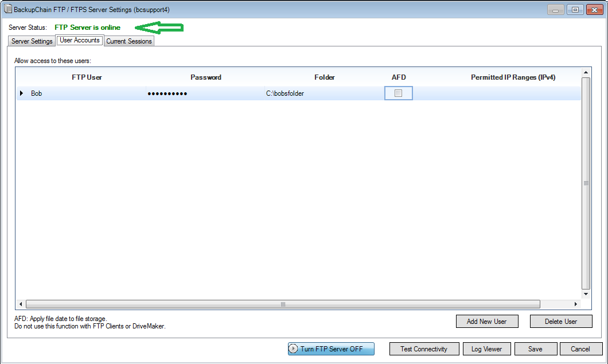Switch to the Server Settings tab
The image size is (608, 364).
pos(32,41)
